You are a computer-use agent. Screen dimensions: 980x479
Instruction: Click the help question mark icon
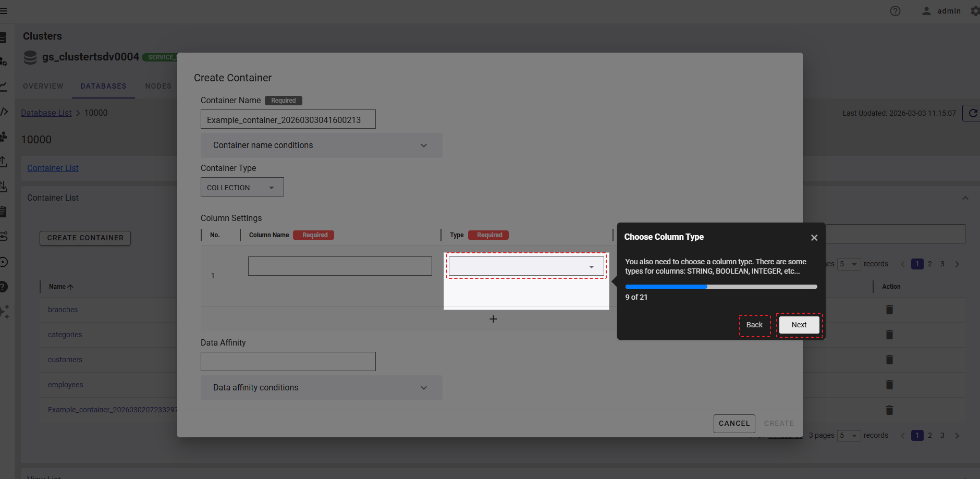895,11
